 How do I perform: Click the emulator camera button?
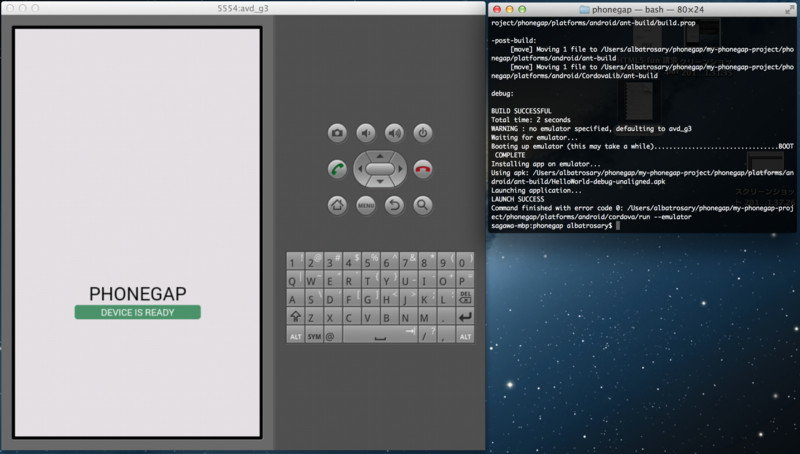pos(337,133)
